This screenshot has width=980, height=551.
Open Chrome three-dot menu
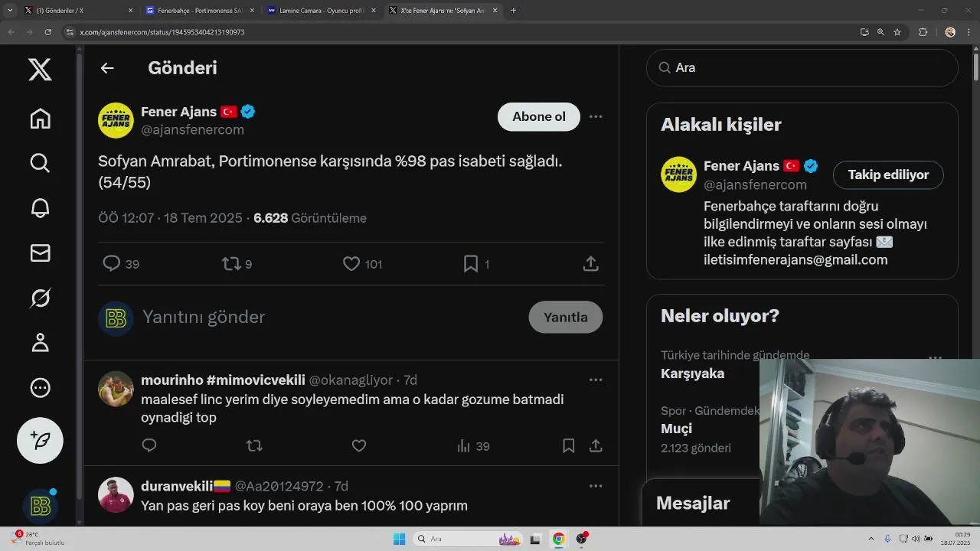point(969,32)
